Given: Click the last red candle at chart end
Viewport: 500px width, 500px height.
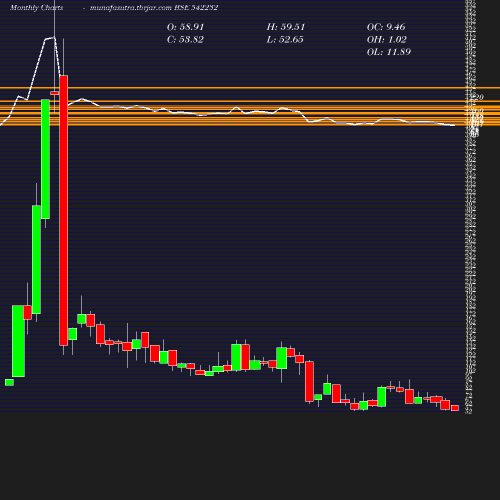Looking at the screenshot, I should click(x=455, y=408).
